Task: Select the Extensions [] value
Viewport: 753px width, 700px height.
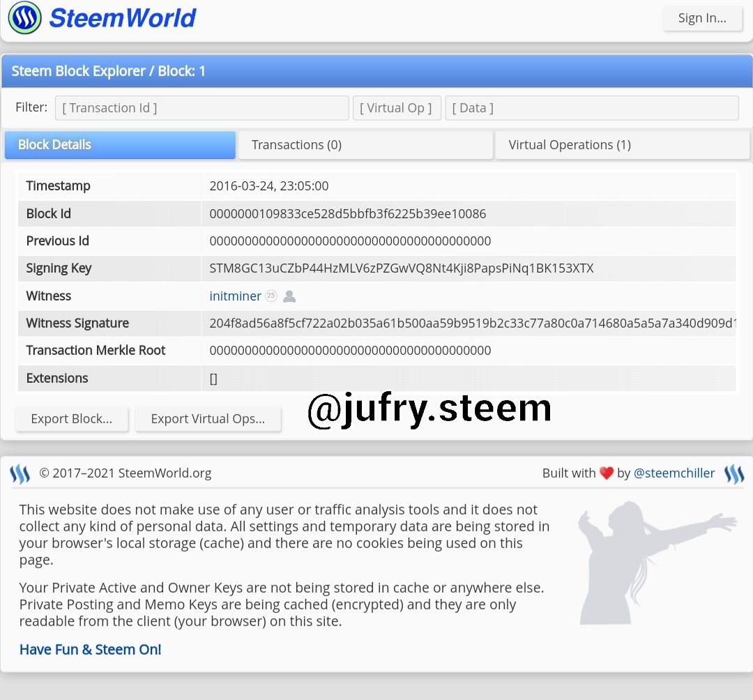Action: 214,379
